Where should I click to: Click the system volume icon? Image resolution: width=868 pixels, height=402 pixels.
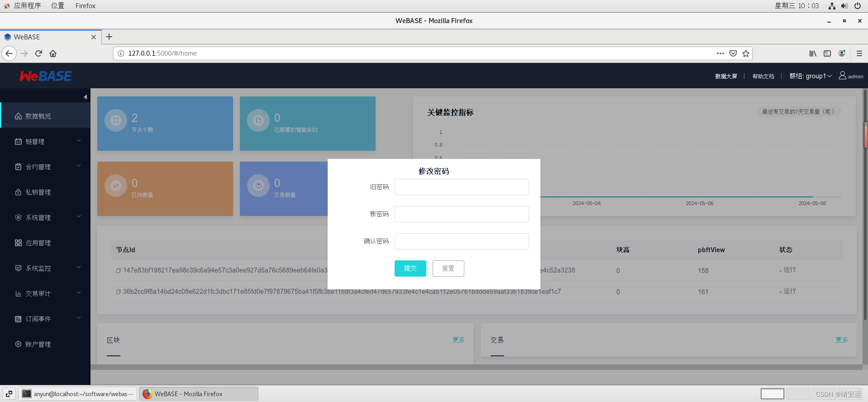coord(844,6)
